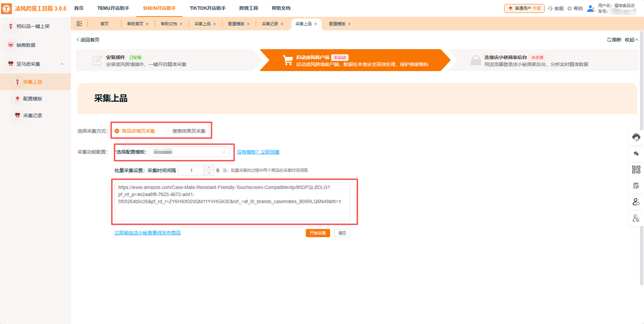The image size is (644, 324).
Task: Click 收起 to collapse the header steps
Action: [630, 39]
